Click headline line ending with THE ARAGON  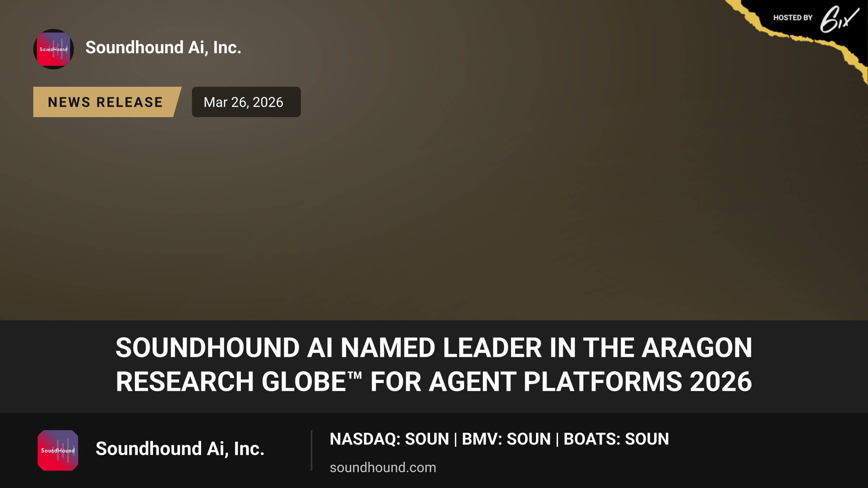click(x=434, y=348)
